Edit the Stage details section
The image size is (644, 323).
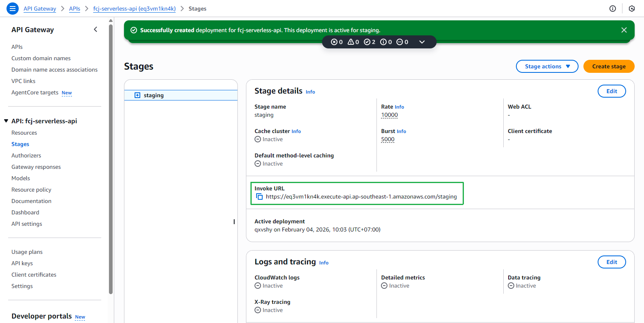point(612,91)
